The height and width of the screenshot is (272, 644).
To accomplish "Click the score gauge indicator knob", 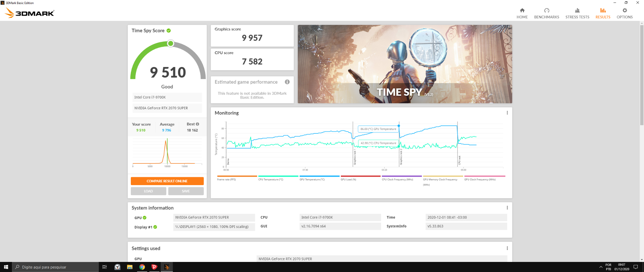I will [x=170, y=43].
